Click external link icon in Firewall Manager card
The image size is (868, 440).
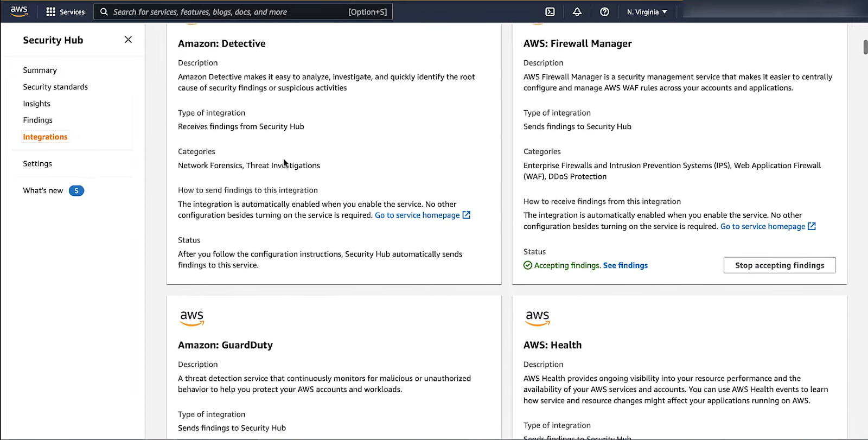click(812, 226)
